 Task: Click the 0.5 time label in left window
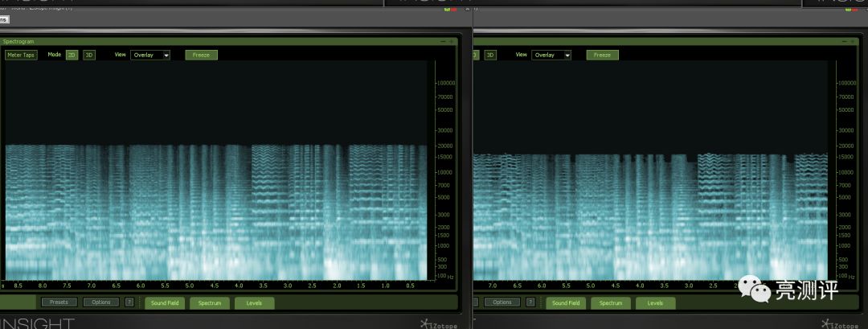click(x=410, y=286)
